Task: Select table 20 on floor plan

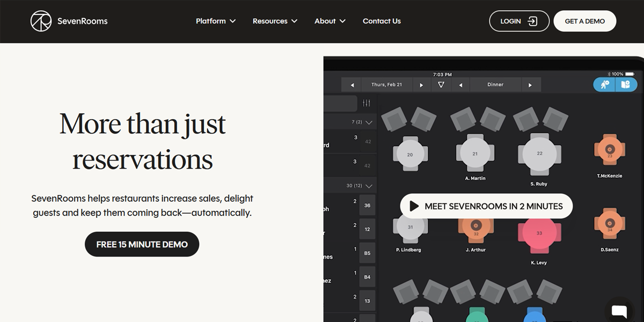Action: pyautogui.click(x=410, y=154)
